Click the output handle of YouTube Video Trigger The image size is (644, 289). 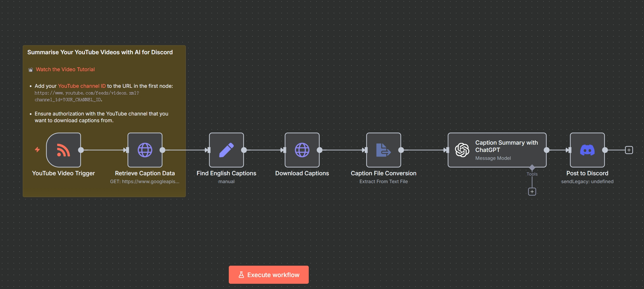click(x=81, y=150)
